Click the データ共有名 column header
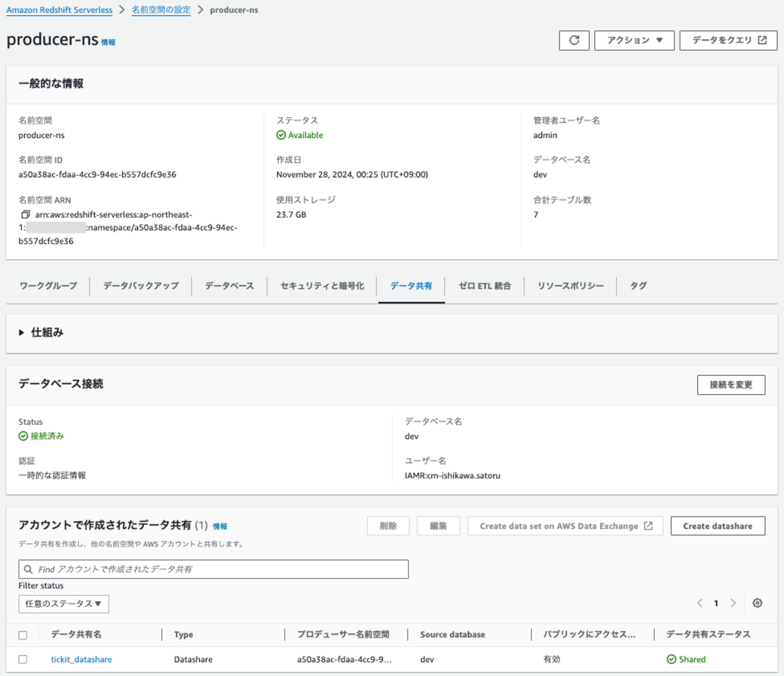This screenshot has width=784, height=676. [x=76, y=634]
